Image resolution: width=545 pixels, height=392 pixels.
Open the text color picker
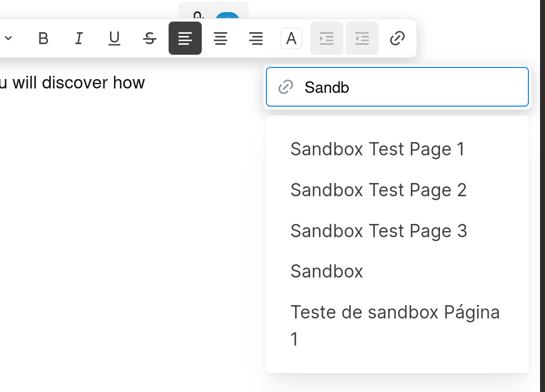[x=291, y=38]
